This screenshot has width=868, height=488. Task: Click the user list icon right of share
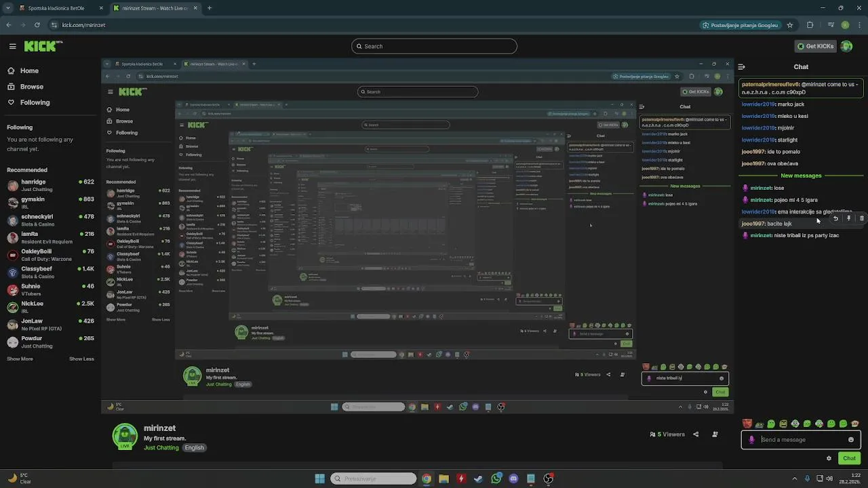[x=715, y=434]
